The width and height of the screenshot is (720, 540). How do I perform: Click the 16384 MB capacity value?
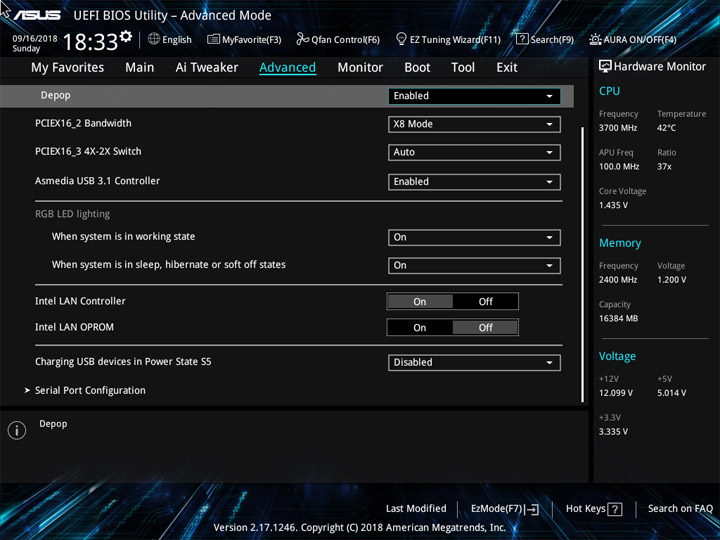619,319
